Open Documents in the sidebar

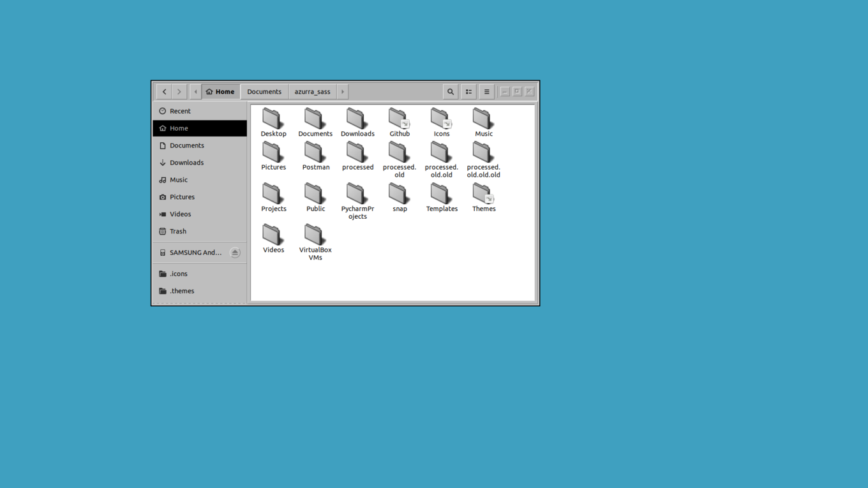point(200,145)
